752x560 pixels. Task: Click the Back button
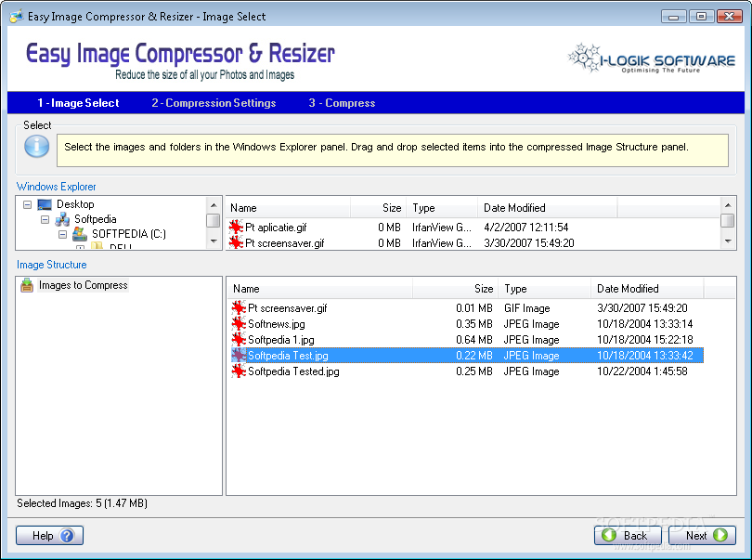click(628, 536)
